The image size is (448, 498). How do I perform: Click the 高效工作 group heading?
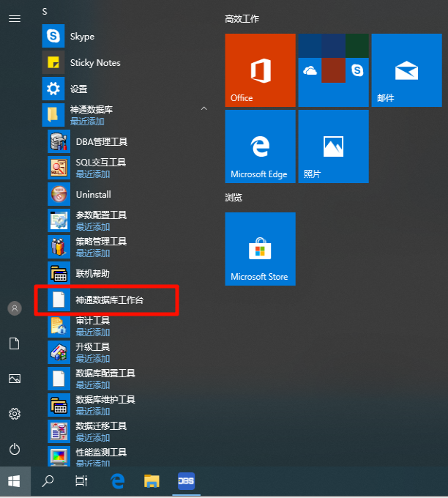click(x=242, y=19)
